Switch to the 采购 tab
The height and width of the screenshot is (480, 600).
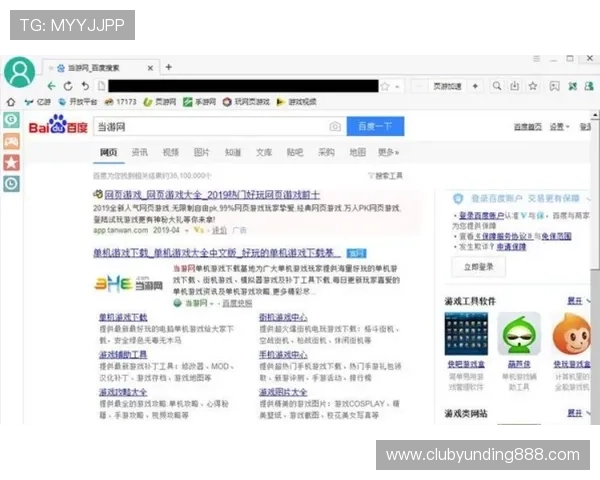[326, 152]
